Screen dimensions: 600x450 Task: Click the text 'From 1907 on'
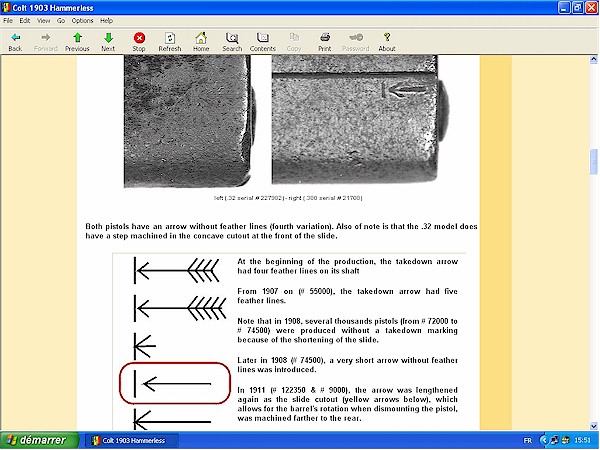(347, 296)
